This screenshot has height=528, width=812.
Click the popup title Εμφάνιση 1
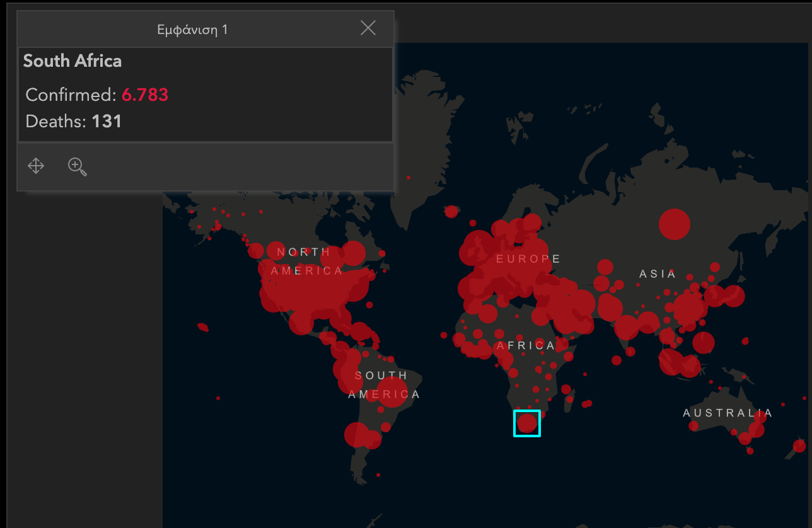click(x=192, y=30)
